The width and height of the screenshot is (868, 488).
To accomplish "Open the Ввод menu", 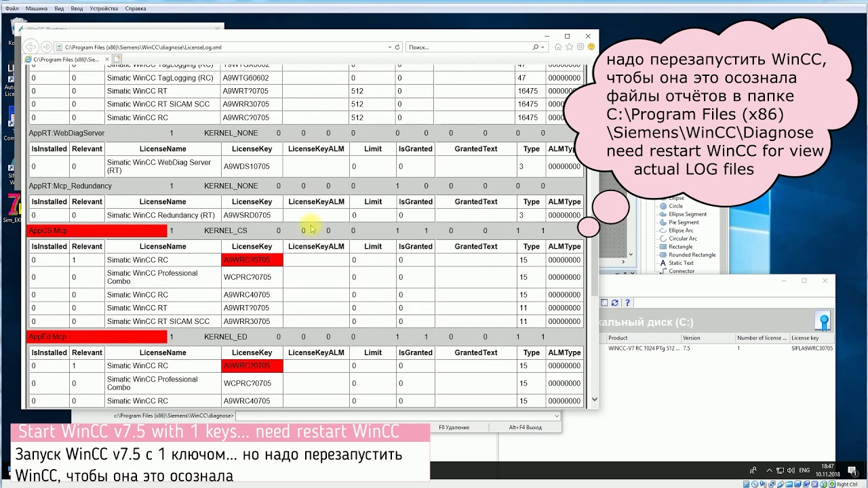I will point(77,9).
